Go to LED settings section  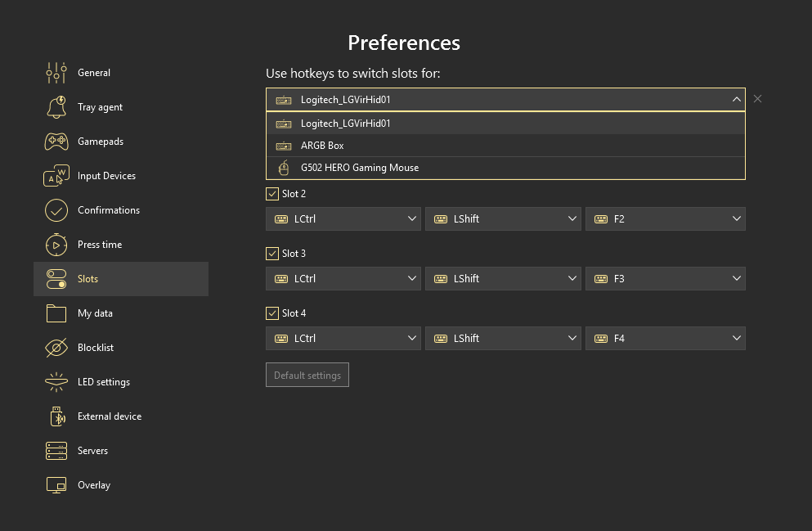pyautogui.click(x=103, y=382)
